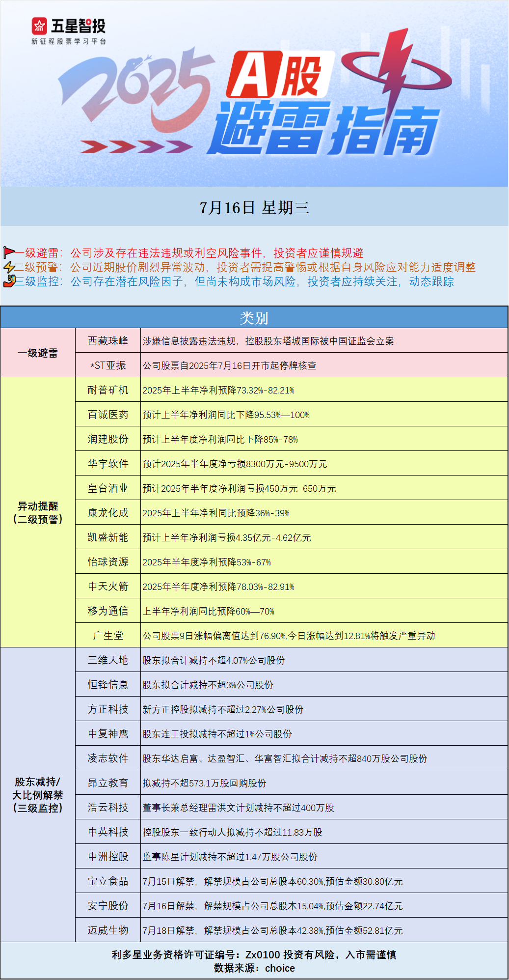Click stock name 方正科技
The height and width of the screenshot is (980, 509).
tap(108, 709)
